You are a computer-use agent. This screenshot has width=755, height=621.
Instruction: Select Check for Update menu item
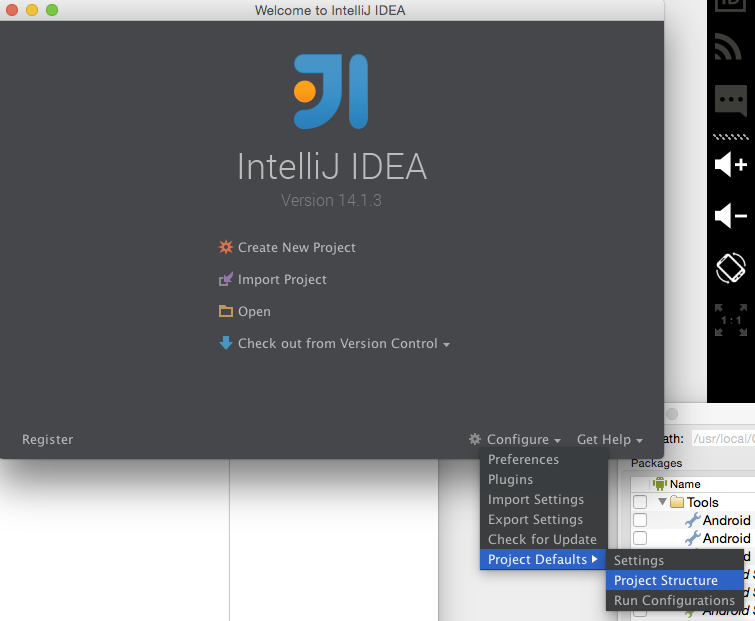point(544,539)
